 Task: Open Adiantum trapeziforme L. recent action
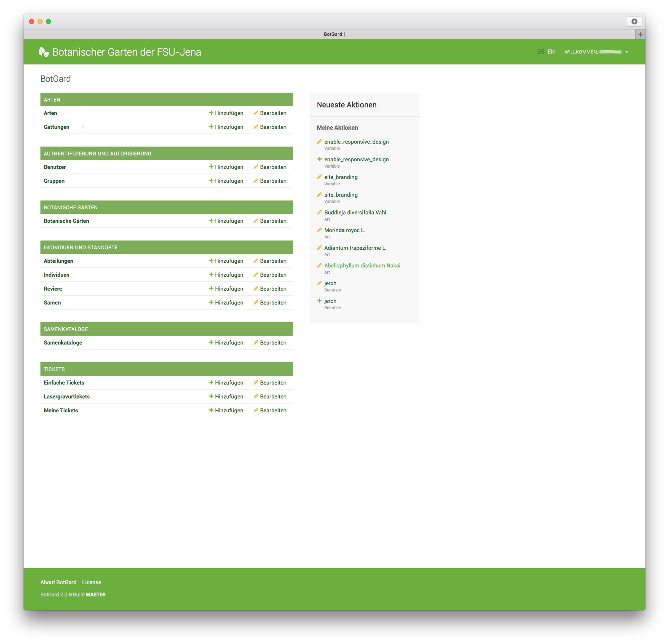coord(356,248)
